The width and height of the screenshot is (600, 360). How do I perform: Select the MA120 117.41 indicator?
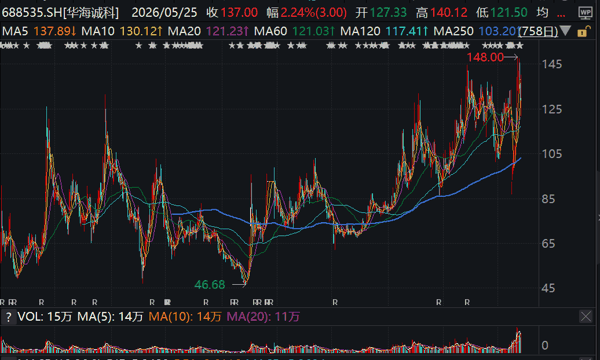(x=384, y=31)
